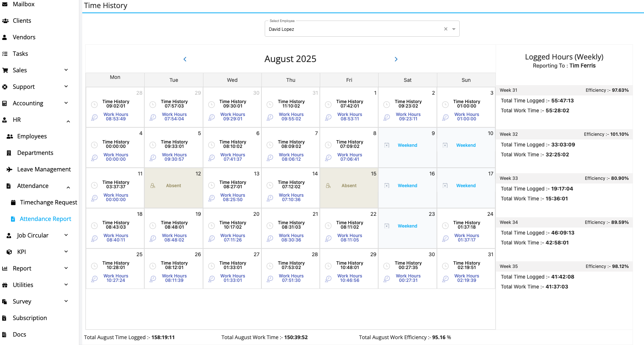Select the Absent cell for August 12
Screen dimensions: 644x345
click(173, 186)
